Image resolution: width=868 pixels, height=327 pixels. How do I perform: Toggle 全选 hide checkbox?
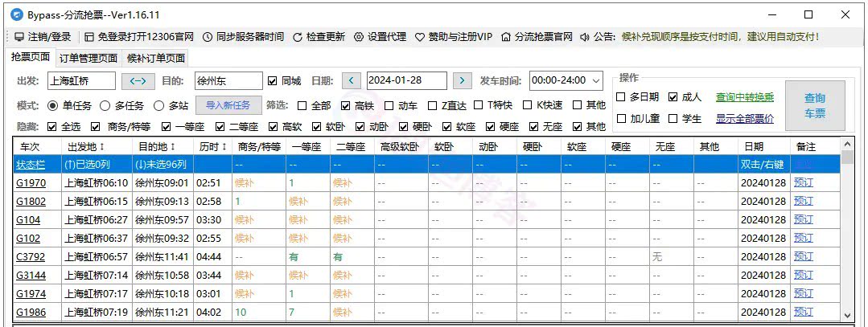click(x=52, y=127)
